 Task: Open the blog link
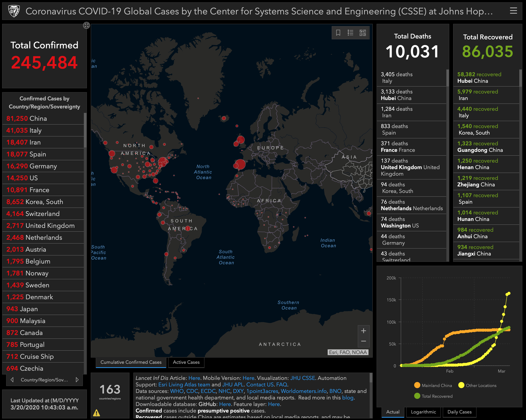(x=348, y=398)
